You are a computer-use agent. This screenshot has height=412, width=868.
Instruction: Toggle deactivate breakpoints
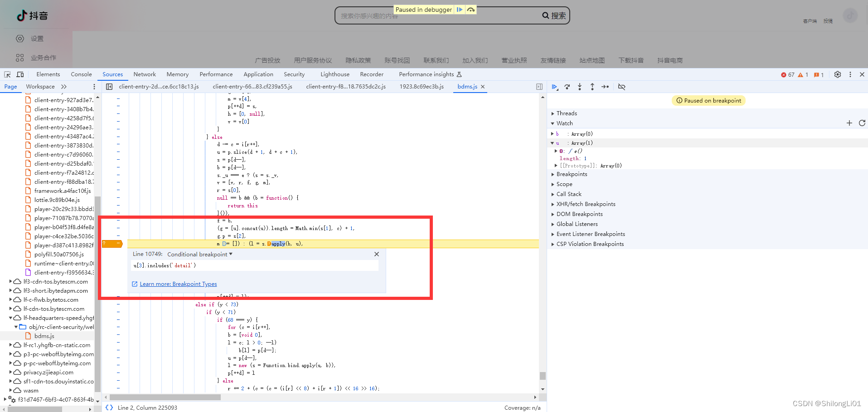tap(621, 87)
